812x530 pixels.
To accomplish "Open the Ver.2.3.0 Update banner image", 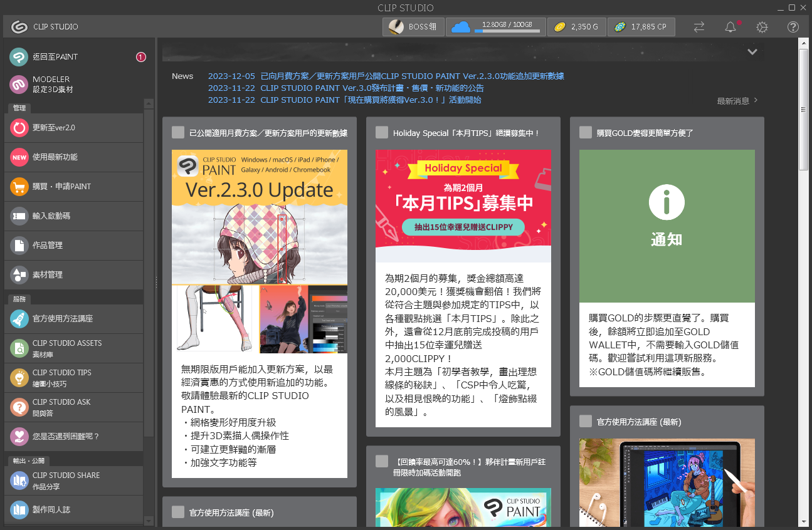I will (260, 251).
